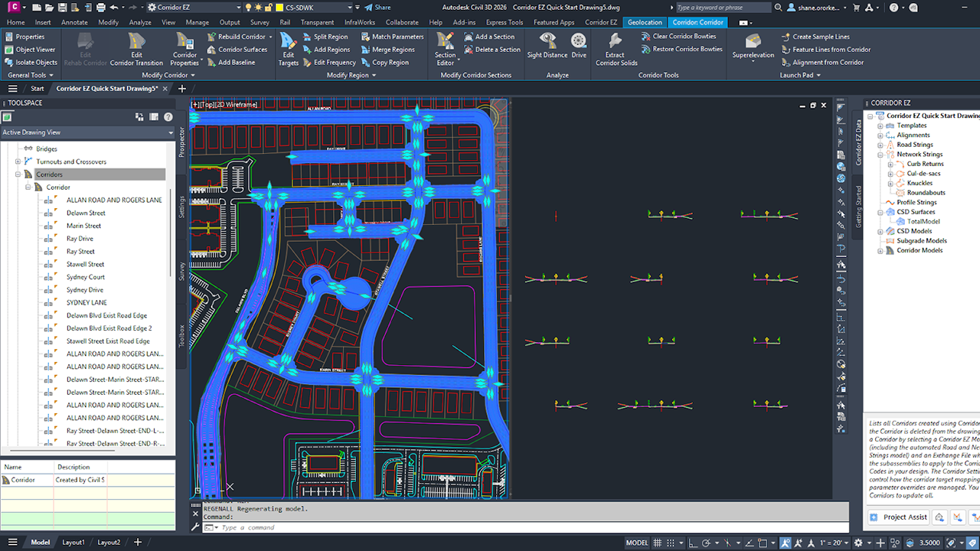Click Add a Section tool
This screenshot has width=980, height=551.
pyautogui.click(x=488, y=37)
